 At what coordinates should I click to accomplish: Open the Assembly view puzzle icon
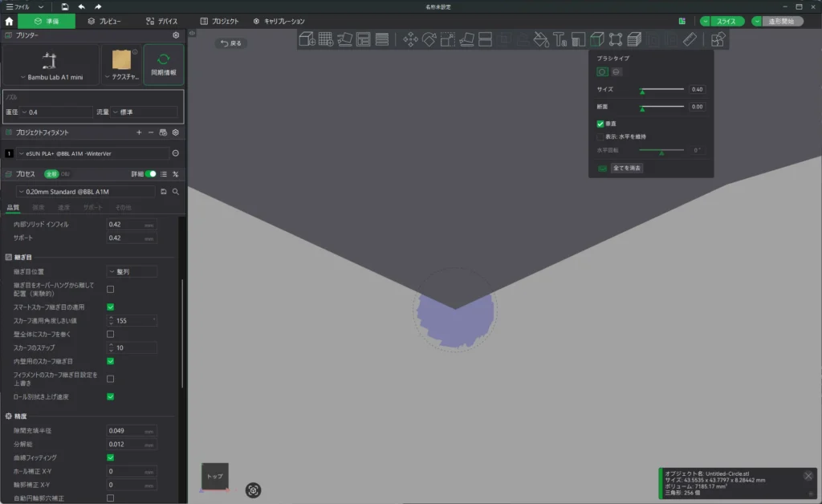click(x=718, y=39)
